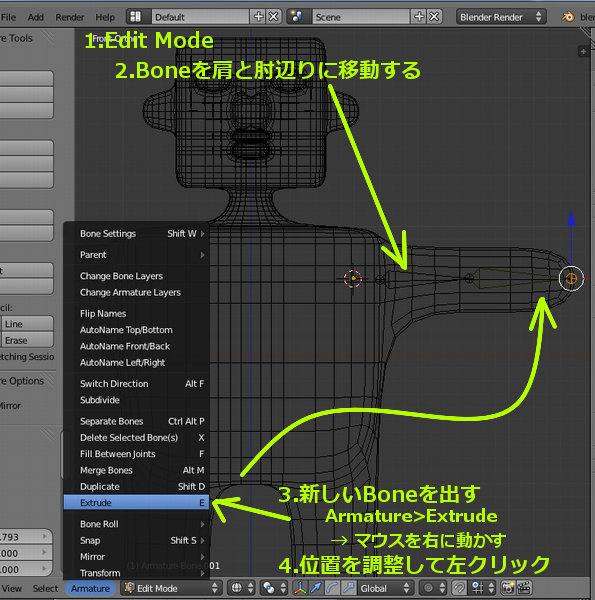Screen dimensions: 595x600
Task: Choose Change Armature Layers
Action: [x=137, y=292]
